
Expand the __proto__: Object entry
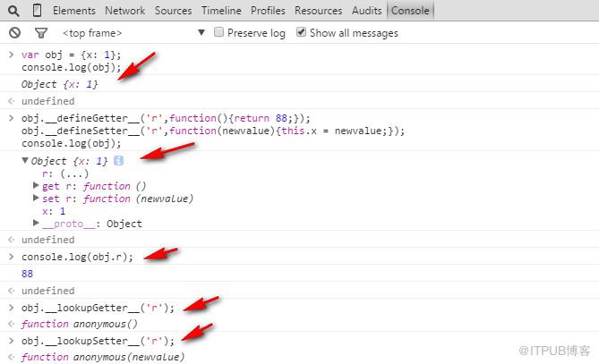pyautogui.click(x=36, y=223)
